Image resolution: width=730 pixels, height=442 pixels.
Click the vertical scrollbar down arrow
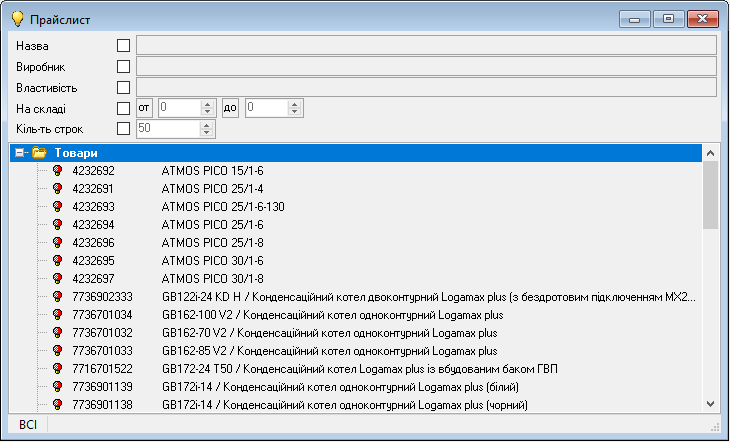tap(710, 403)
